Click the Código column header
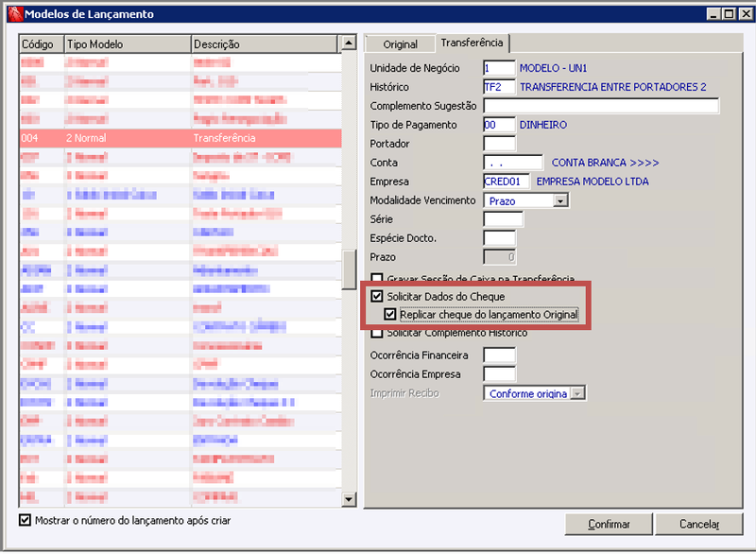The width and height of the screenshot is (756, 554). 42,44
